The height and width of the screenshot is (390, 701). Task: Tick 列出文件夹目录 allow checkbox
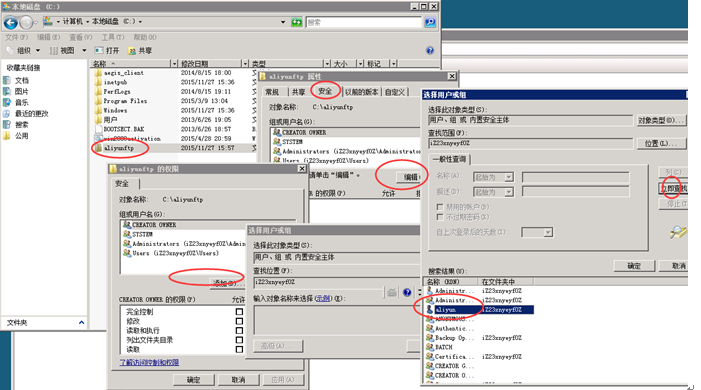click(239, 339)
